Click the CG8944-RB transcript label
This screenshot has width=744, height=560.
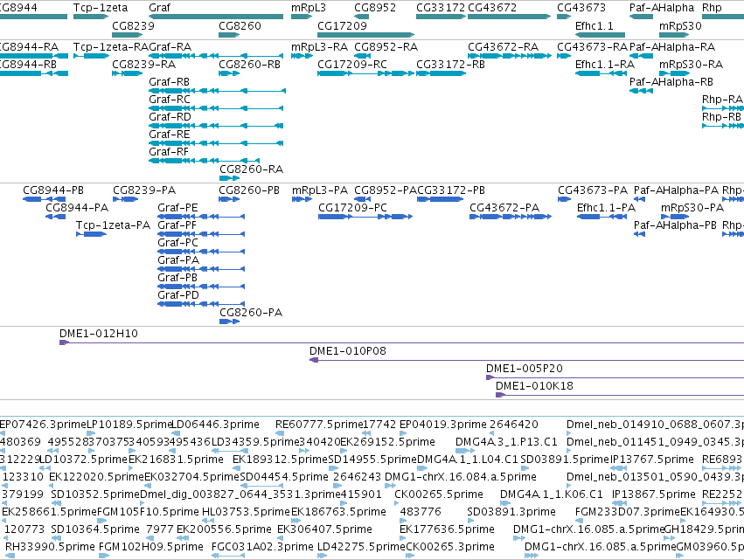click(29, 64)
